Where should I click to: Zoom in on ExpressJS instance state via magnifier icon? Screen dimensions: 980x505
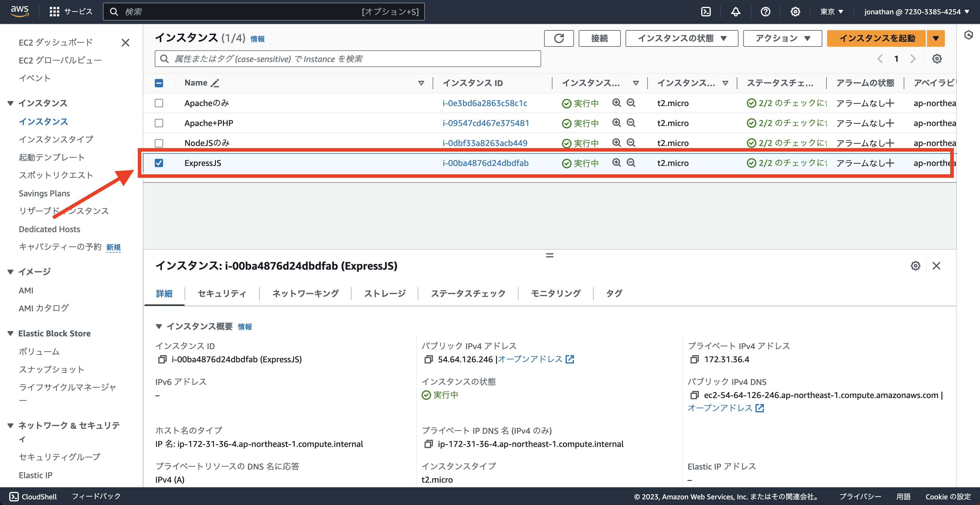click(x=616, y=163)
